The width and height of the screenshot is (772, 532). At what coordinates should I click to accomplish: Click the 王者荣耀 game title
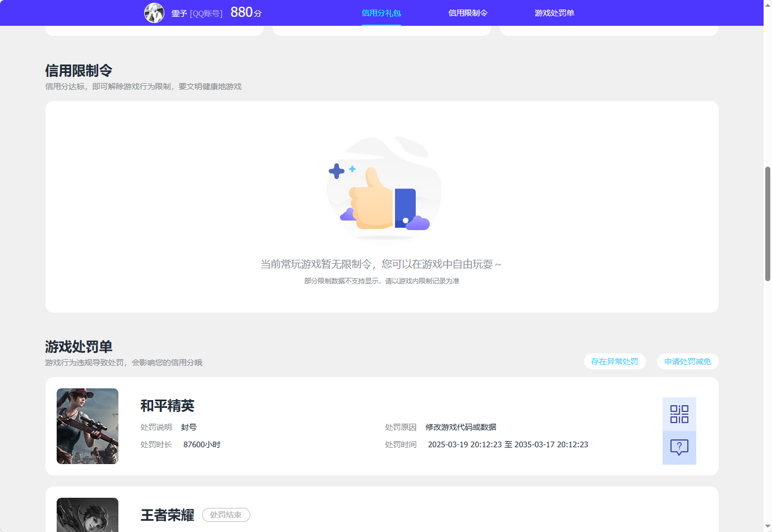167,515
